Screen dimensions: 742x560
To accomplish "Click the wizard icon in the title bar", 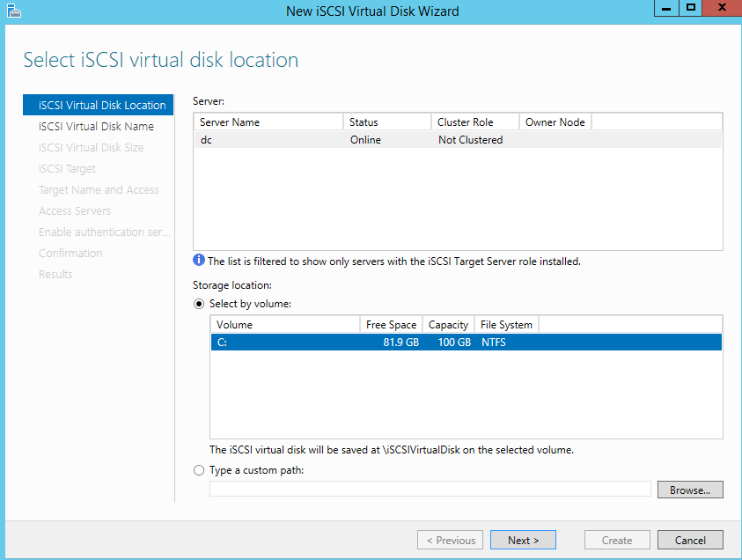I will click(13, 11).
